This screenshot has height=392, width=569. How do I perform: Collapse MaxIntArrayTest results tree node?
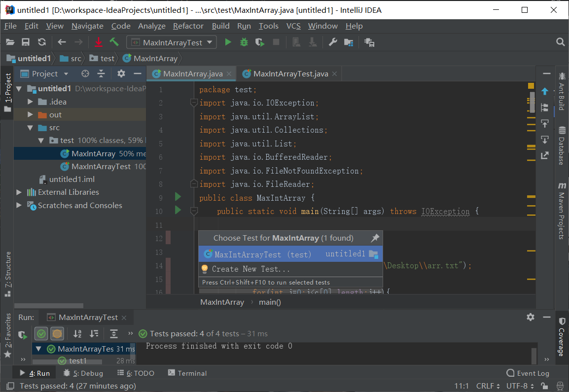pos(38,349)
